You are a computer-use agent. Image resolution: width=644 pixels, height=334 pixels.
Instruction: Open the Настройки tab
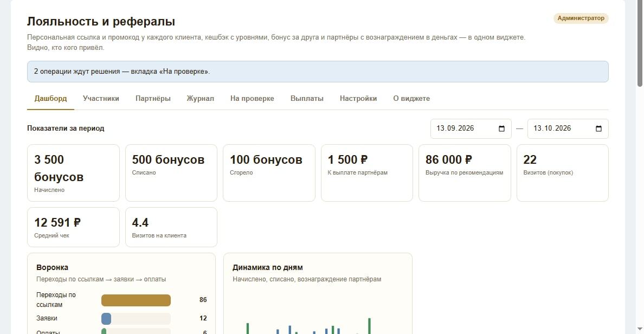point(358,99)
